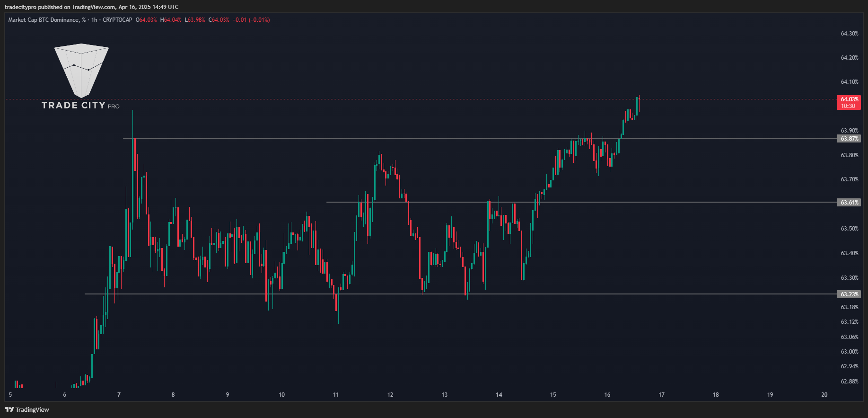
Task: Click the 63.61% horizontal line price label
Action: (849, 203)
